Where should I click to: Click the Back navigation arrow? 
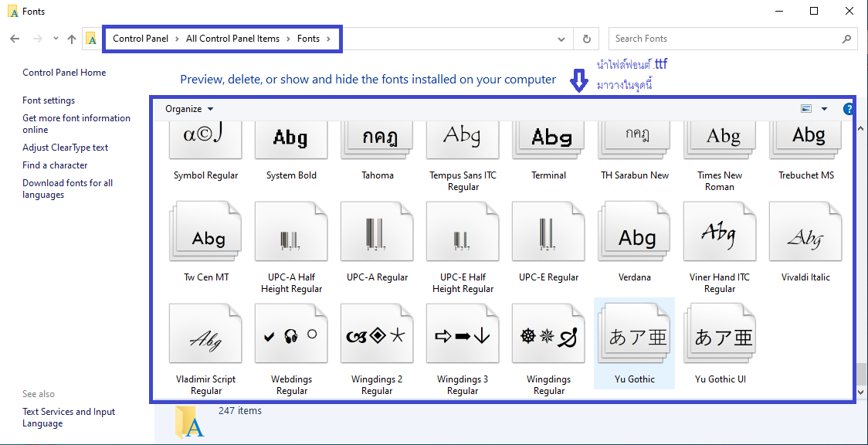[x=15, y=39]
